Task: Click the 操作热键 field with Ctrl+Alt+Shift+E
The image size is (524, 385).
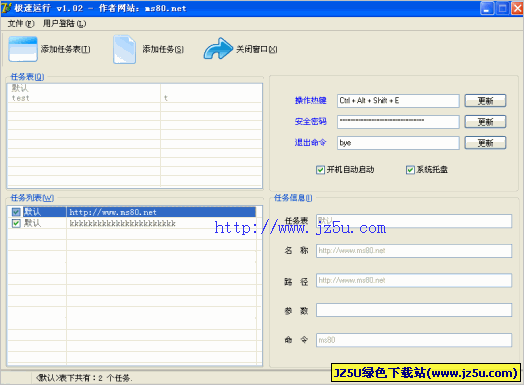Action: [x=398, y=101]
